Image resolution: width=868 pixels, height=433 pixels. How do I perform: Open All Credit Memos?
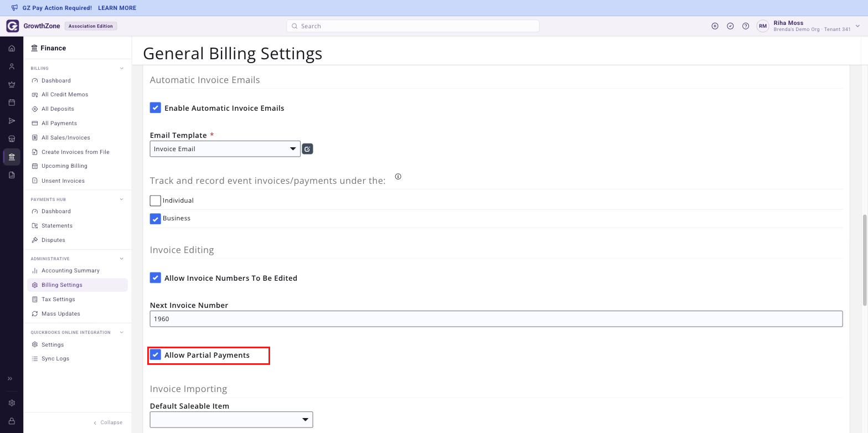coord(65,95)
